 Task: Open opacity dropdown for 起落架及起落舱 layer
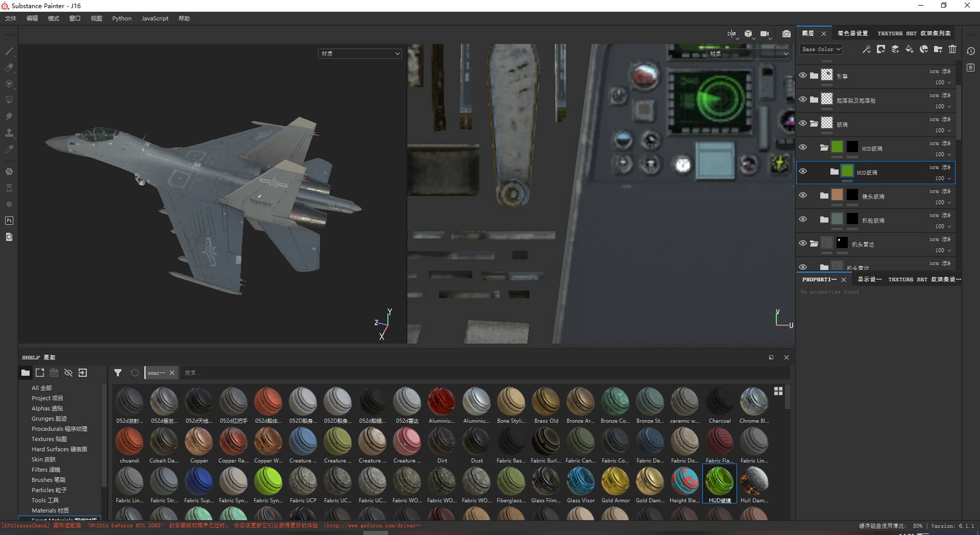943,106
